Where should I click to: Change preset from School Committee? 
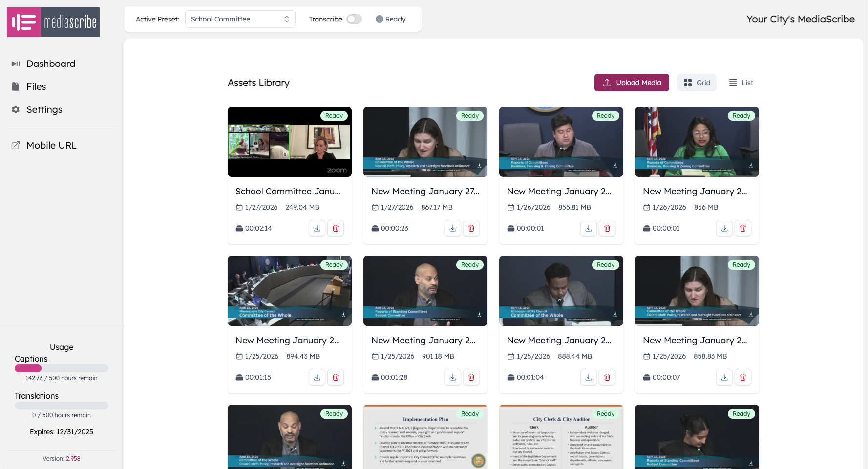point(240,19)
